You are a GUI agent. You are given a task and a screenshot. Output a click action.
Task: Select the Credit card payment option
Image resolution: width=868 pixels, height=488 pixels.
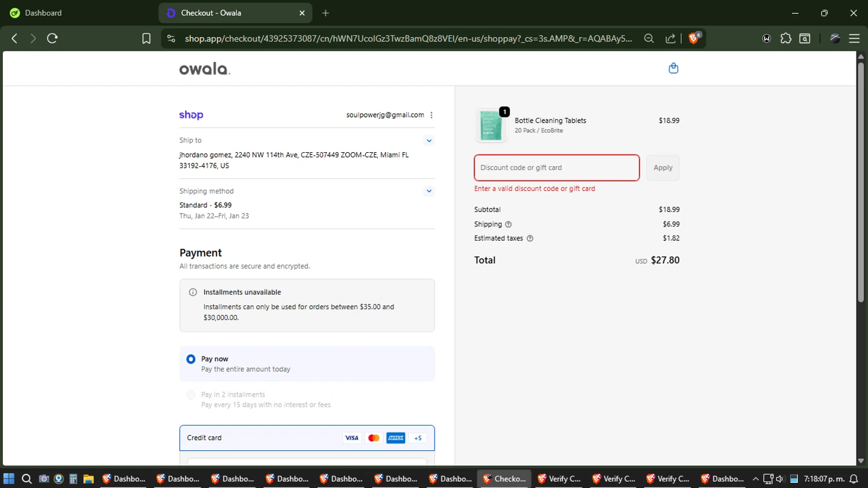(x=307, y=438)
